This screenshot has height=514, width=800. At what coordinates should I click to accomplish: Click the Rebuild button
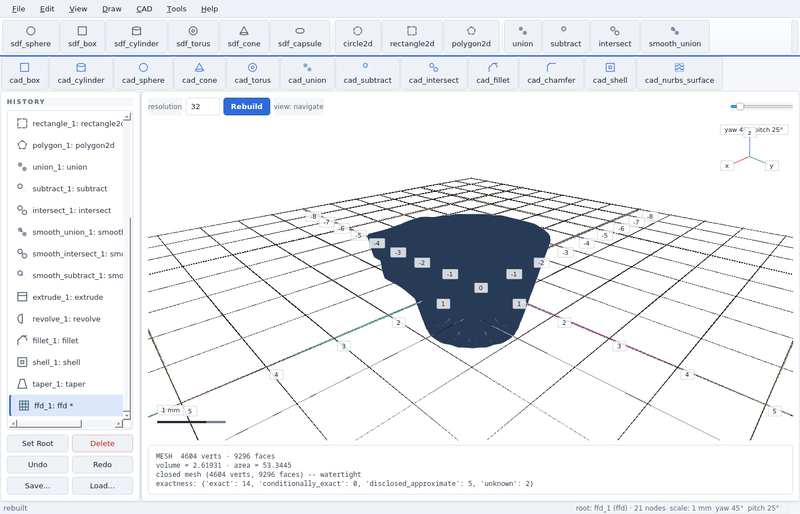[246, 106]
